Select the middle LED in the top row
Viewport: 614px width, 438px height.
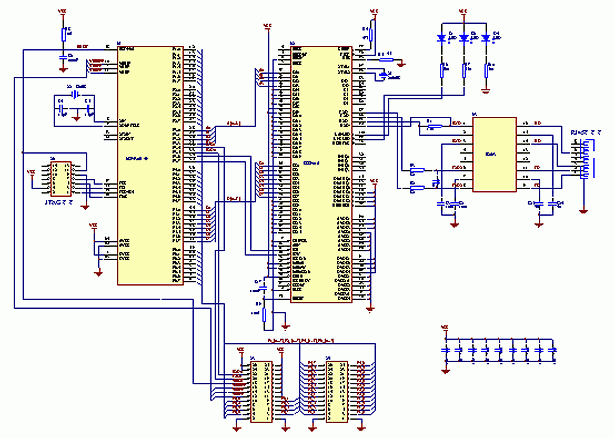pos(464,38)
